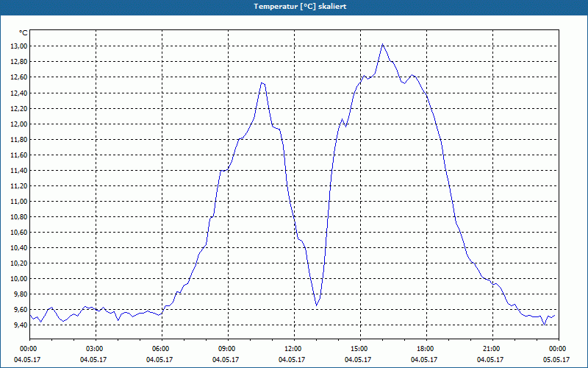
Task: Click the 10,00 y-axis value
Action: coord(20,278)
